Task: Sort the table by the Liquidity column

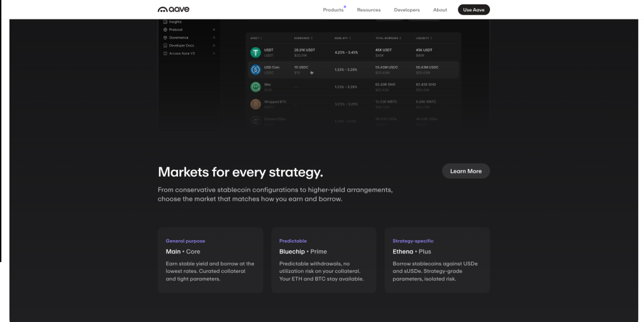Action: coord(423,38)
